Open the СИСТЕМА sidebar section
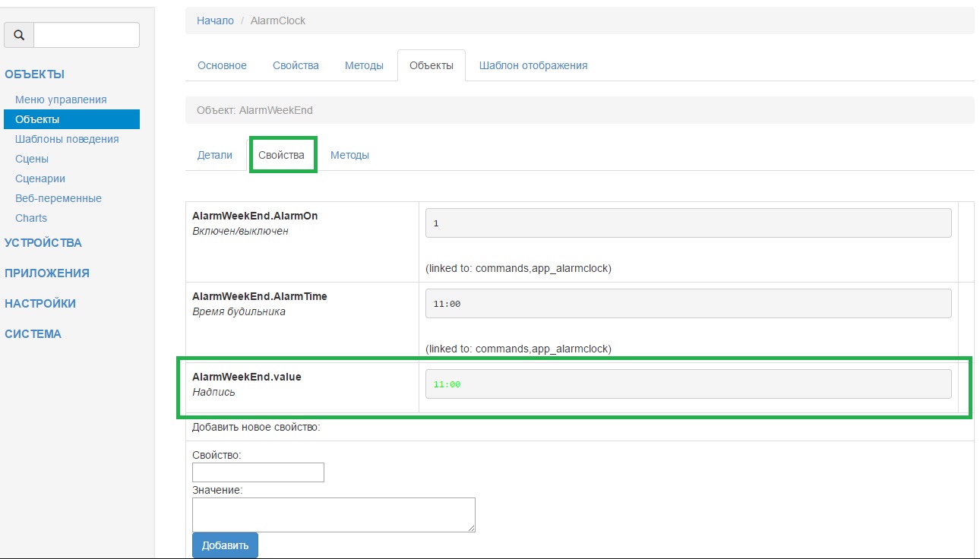 (x=33, y=334)
